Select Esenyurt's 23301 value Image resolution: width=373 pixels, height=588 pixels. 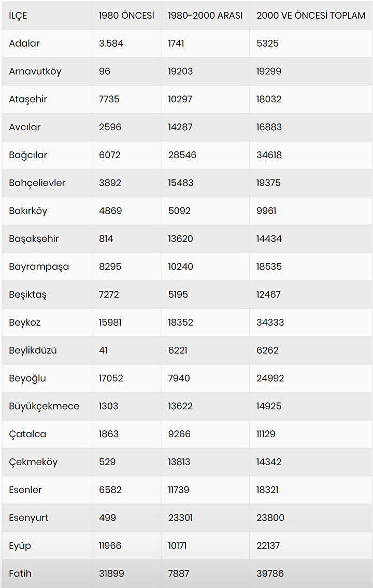(180, 518)
